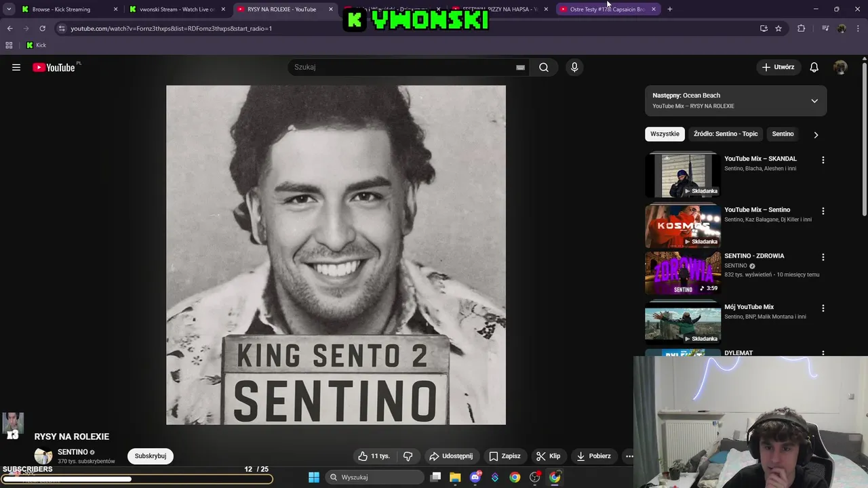Open the YouTube account avatar menu
The height and width of the screenshot is (488, 868).
(x=840, y=67)
